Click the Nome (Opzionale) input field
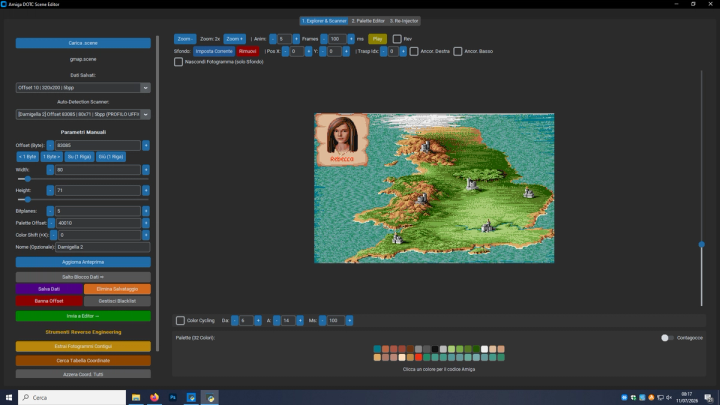Screen dimensions: 720x405 click(102, 247)
